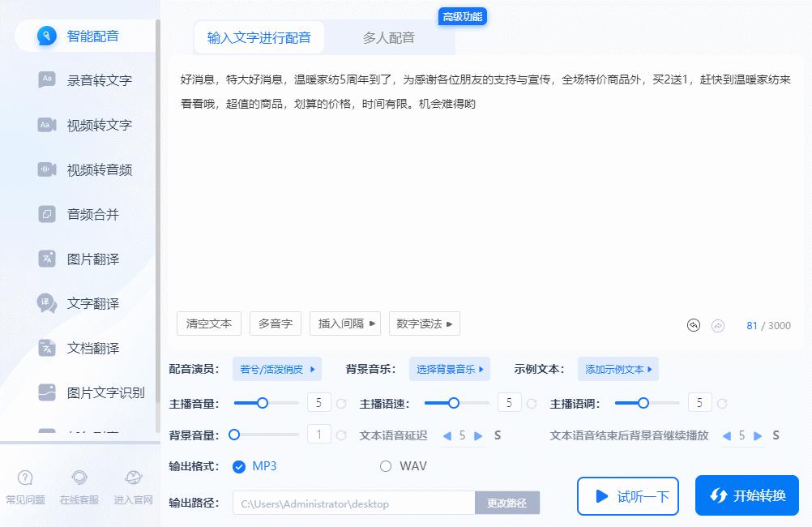Open the 选择背景音乐 background music picker

[x=449, y=369]
